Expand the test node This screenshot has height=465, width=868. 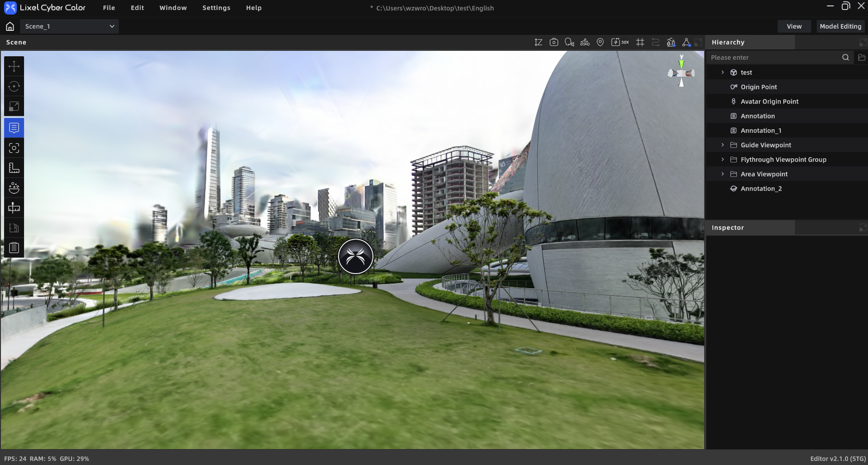(x=723, y=72)
